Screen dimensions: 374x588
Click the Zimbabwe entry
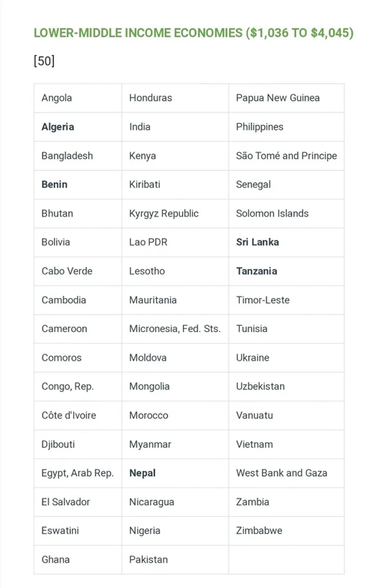pyautogui.click(x=259, y=530)
